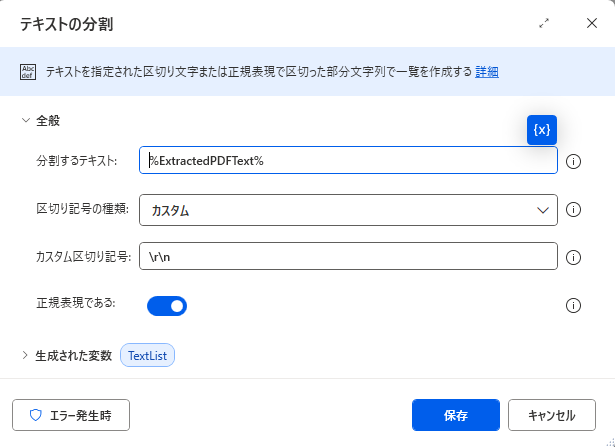Focus the 分割するテキスト input field

point(348,160)
